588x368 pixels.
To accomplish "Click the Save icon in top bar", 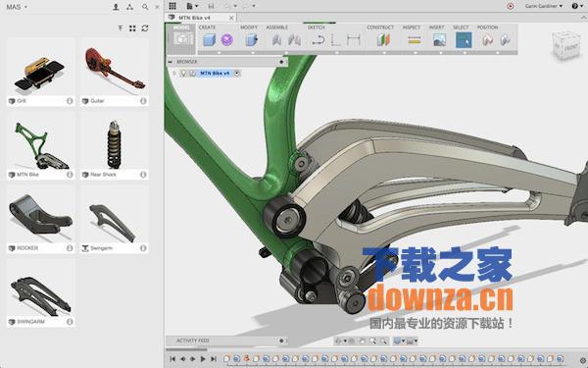I will (x=211, y=6).
